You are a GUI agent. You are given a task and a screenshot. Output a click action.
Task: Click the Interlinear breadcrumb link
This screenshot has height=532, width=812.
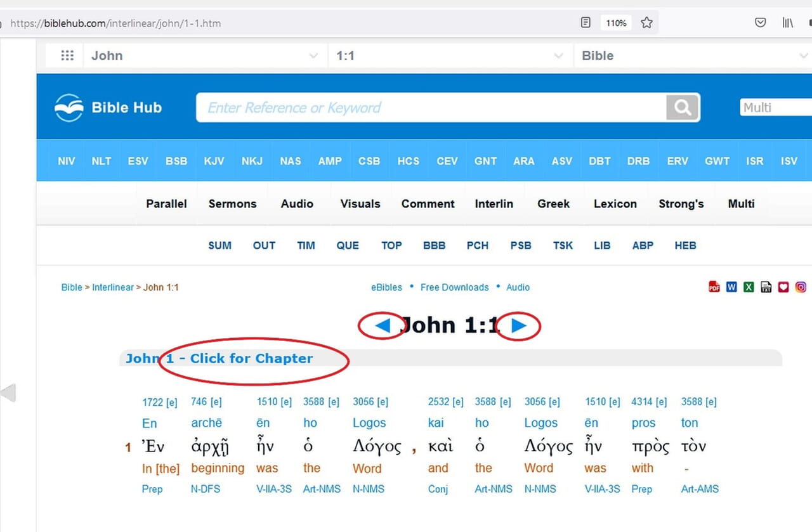pos(113,287)
